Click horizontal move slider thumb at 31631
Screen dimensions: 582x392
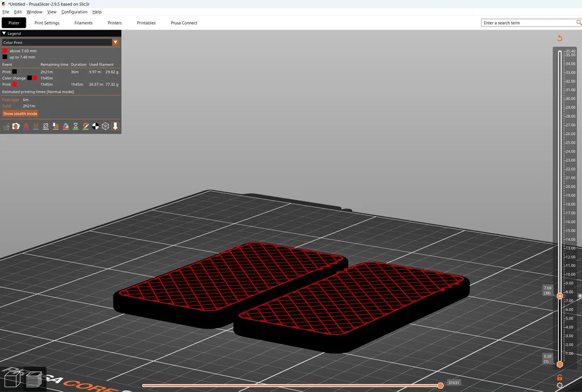(441, 385)
